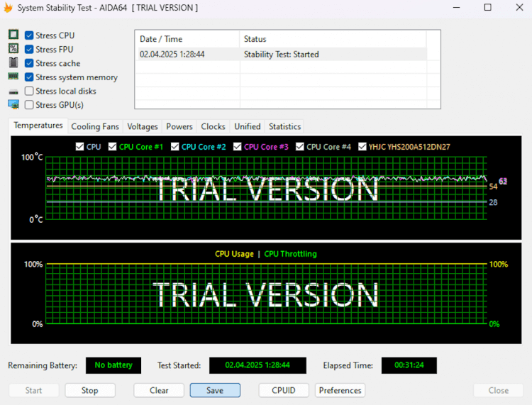
Task: Switch to the Clocks tab
Action: [x=213, y=126]
